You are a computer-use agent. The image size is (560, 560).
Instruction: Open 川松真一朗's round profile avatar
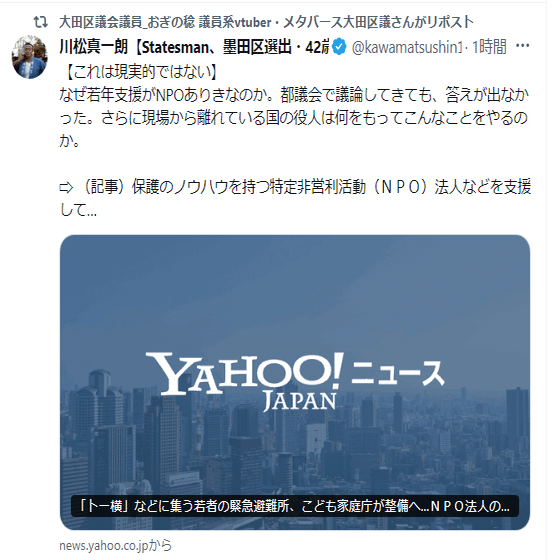pos(30,57)
